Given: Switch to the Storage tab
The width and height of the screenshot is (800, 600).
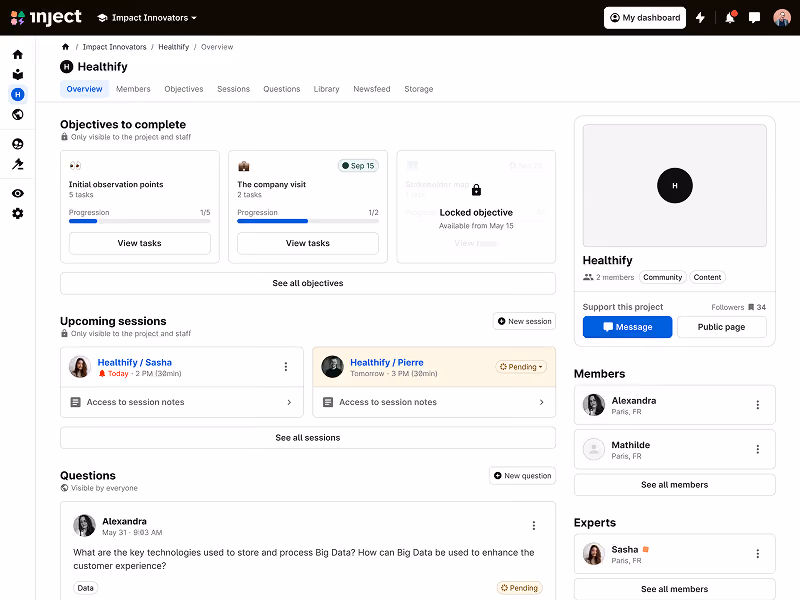Looking at the screenshot, I should click(418, 89).
